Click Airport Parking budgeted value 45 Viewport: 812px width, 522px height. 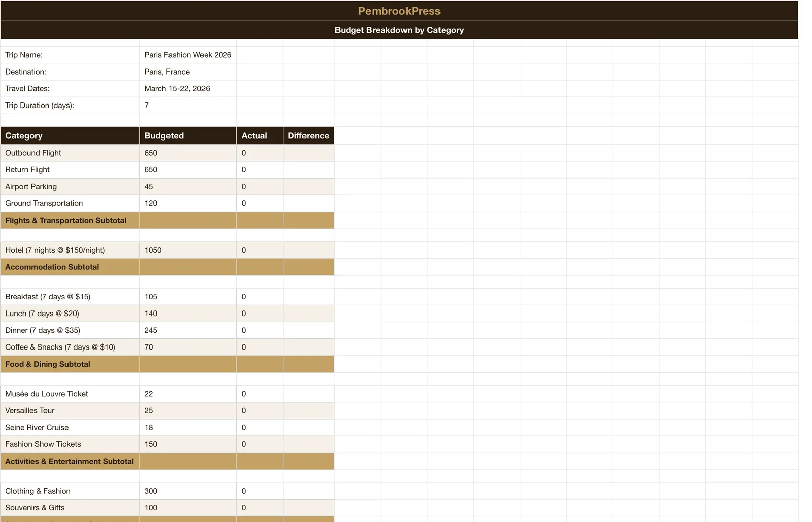point(188,186)
